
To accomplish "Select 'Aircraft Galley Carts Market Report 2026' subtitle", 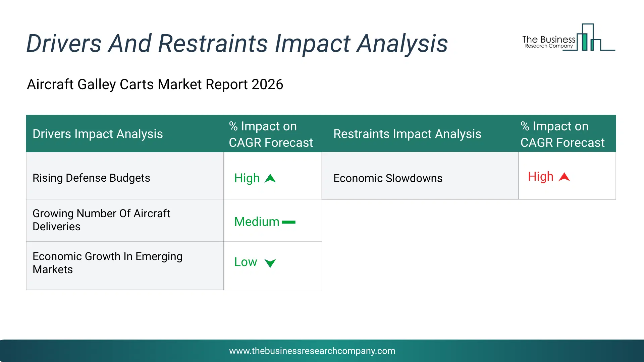I will (155, 84).
